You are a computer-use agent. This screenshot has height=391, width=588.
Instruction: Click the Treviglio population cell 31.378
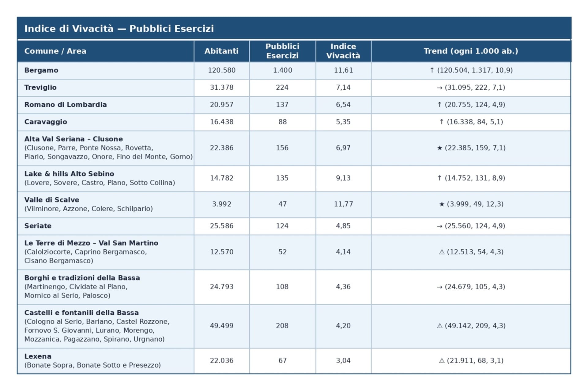(221, 88)
